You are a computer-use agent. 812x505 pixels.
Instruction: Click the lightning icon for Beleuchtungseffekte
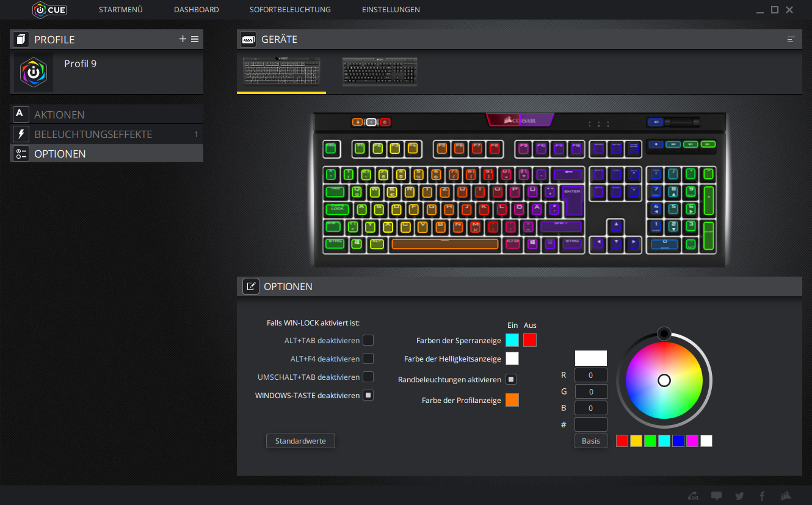pyautogui.click(x=20, y=134)
